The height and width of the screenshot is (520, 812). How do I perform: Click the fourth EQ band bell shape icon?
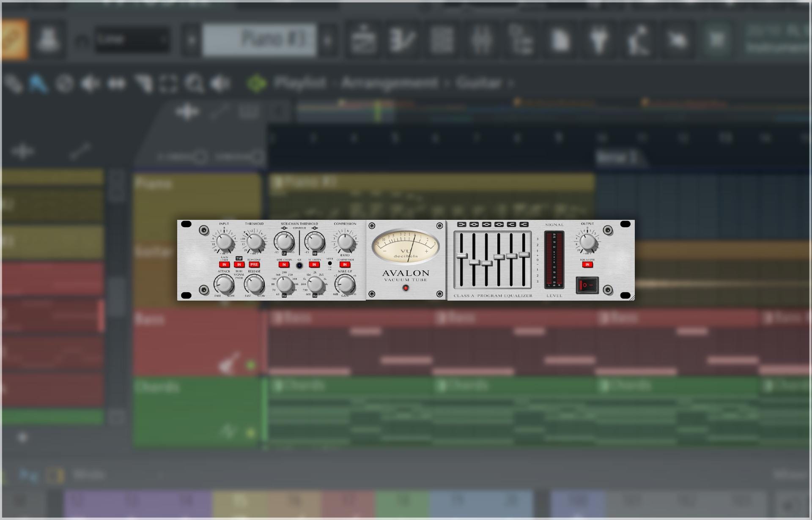pyautogui.click(x=499, y=224)
